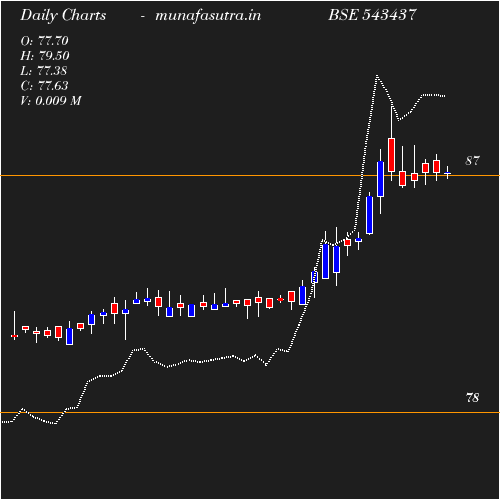
Task: Select the low price 'L: 77.38'
Action: [44, 71]
